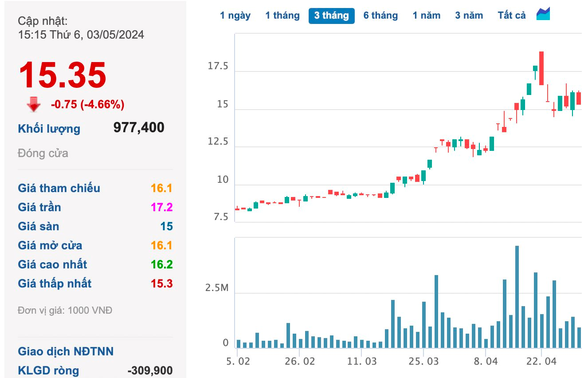Click the "Khối lượng" volume label
This screenshot has height=378, width=588.
coord(49,129)
